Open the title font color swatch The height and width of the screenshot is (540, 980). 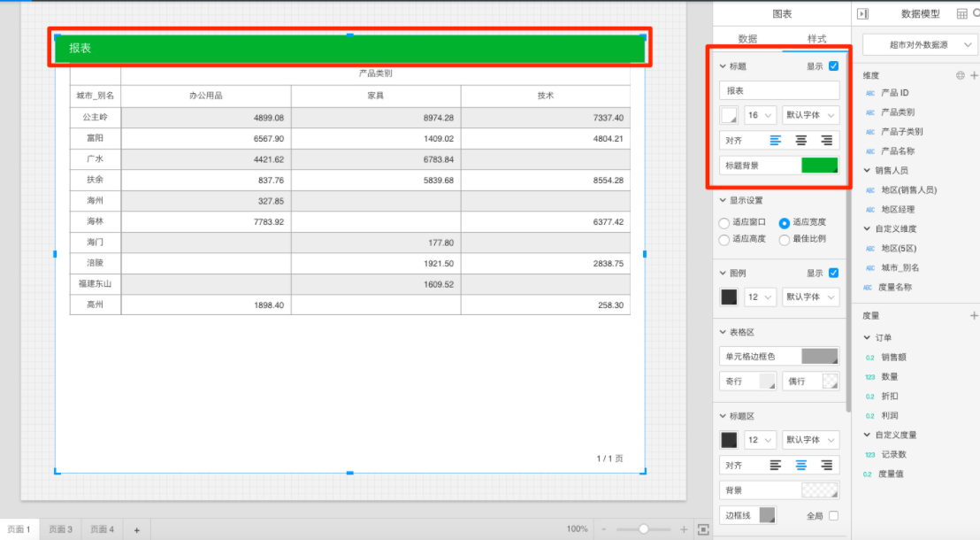click(729, 115)
